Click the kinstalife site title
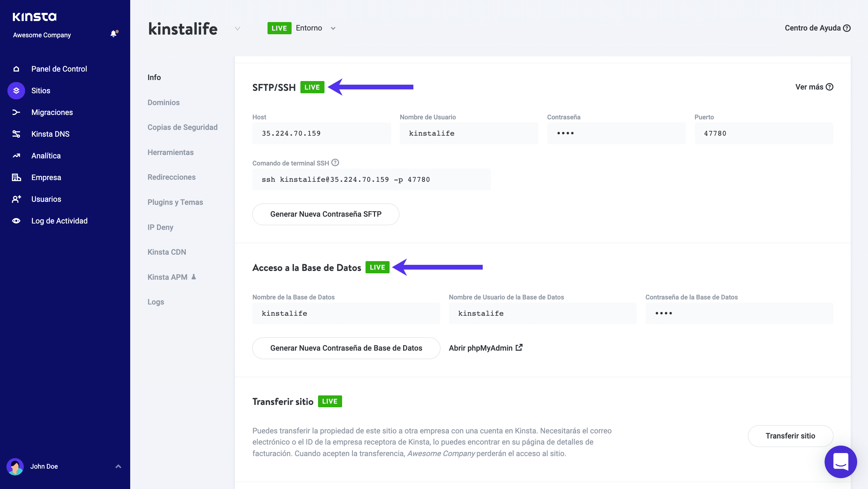Viewport: 868px width, 489px height. click(x=183, y=29)
